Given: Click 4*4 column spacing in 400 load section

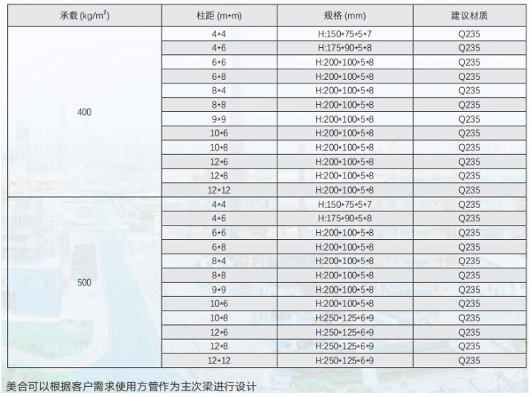Looking at the screenshot, I should point(219,34).
